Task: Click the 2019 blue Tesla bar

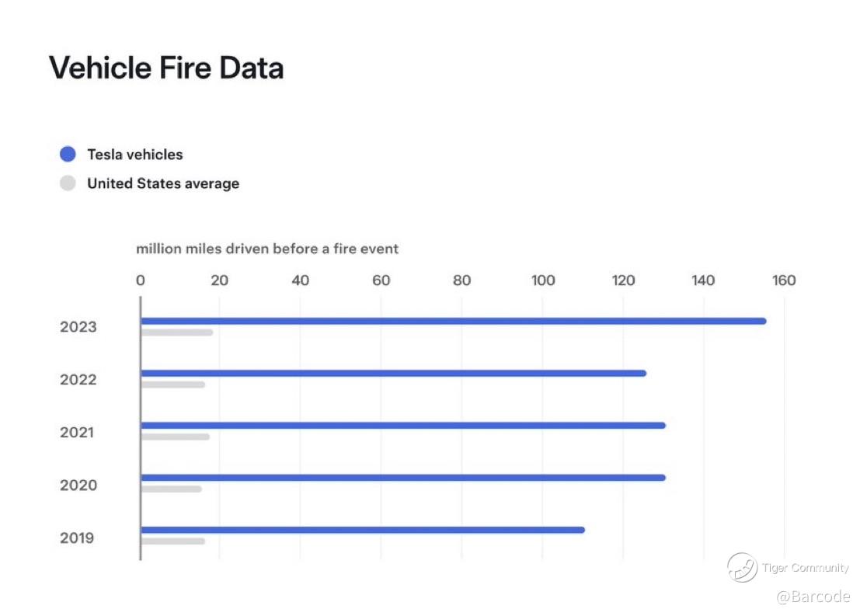Action: [362, 530]
